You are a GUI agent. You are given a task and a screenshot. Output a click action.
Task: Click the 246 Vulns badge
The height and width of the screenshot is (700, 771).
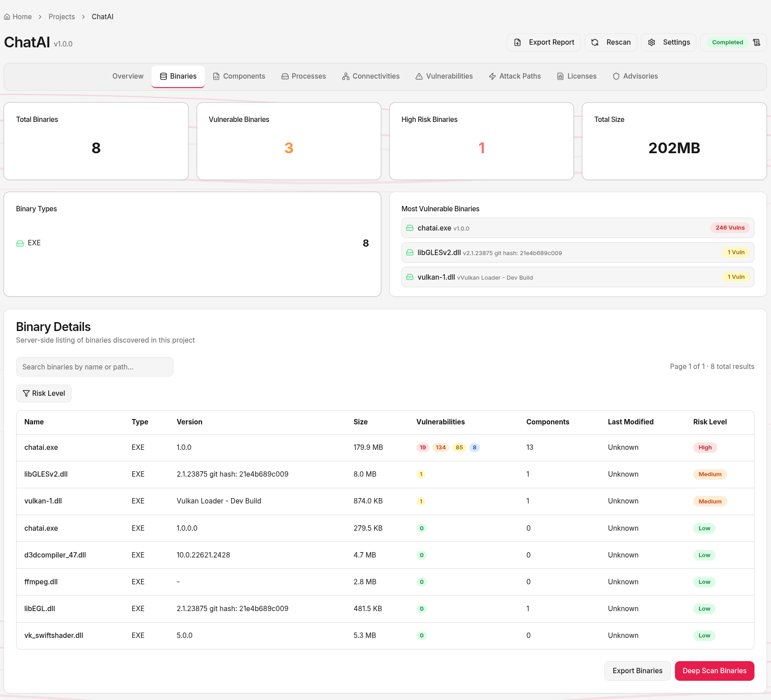[730, 228]
